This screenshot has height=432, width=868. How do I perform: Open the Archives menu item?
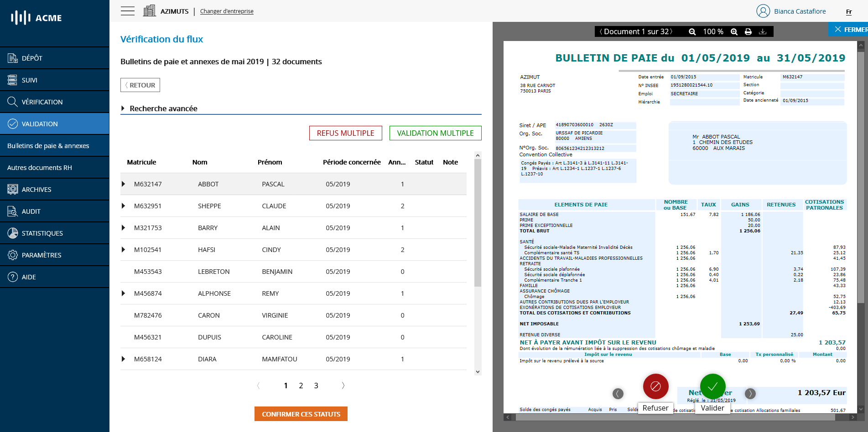click(36, 190)
